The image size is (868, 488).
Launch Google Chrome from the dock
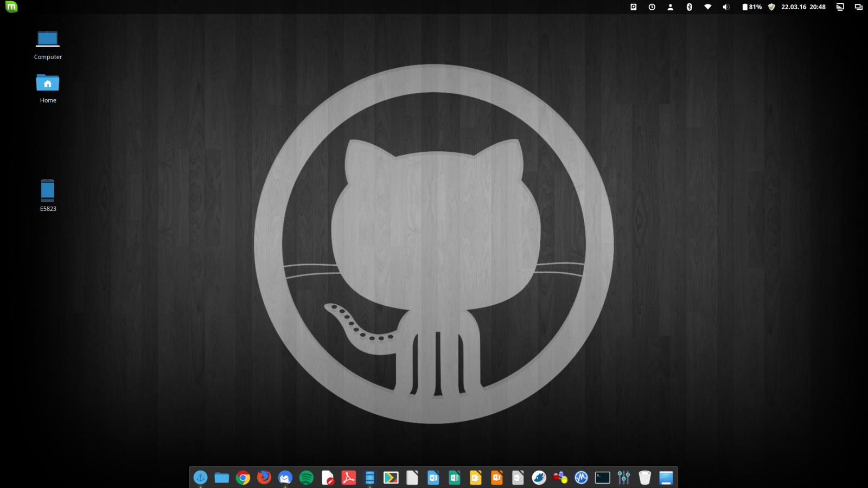pyautogui.click(x=243, y=478)
